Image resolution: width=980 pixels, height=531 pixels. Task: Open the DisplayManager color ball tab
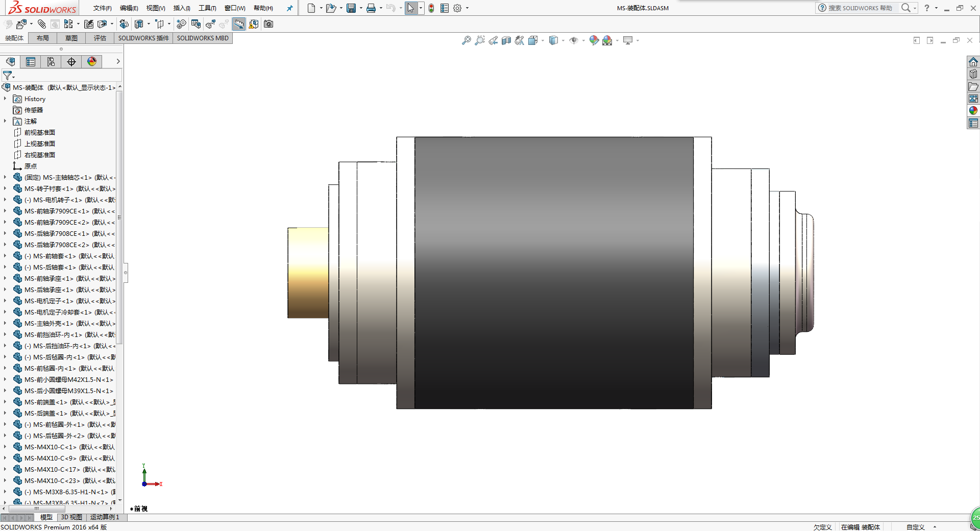(x=92, y=62)
